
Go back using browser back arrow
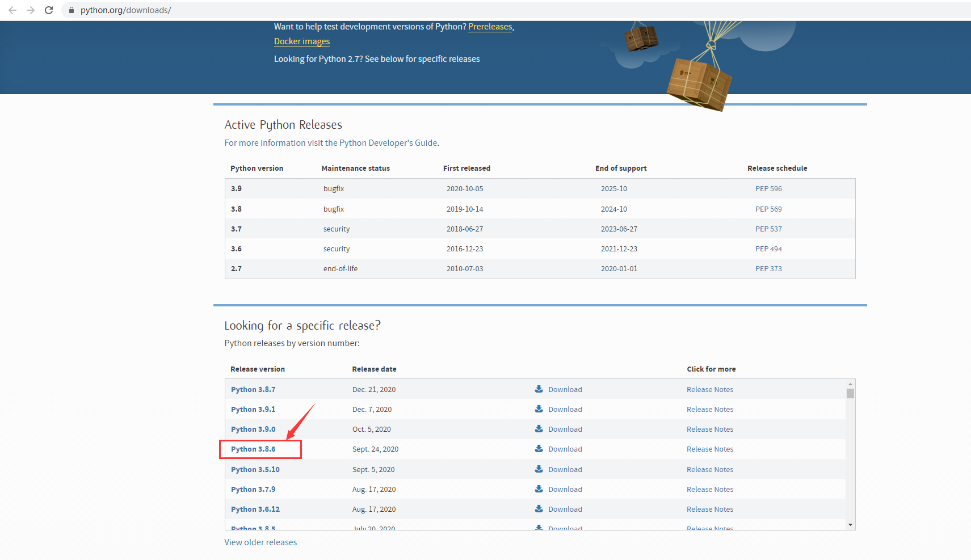(12, 10)
